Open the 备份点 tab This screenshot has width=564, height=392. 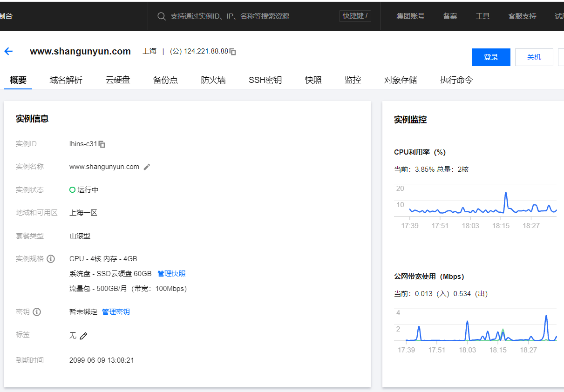tap(165, 80)
